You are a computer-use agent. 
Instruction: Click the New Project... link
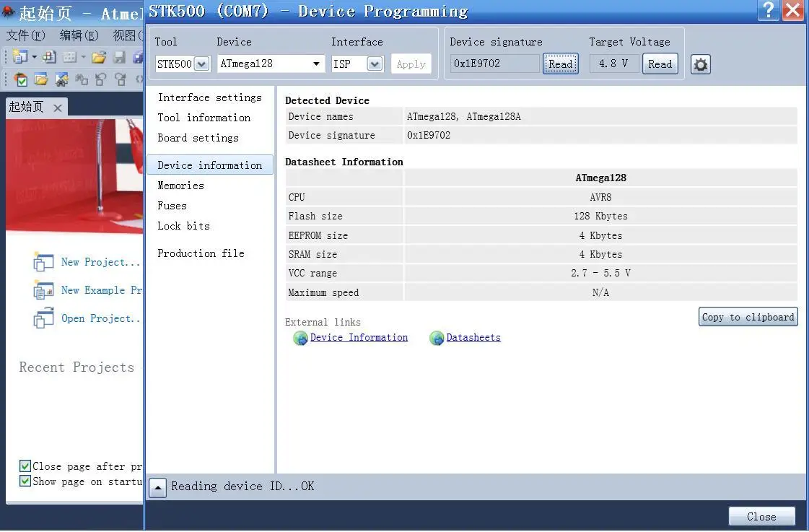click(100, 262)
